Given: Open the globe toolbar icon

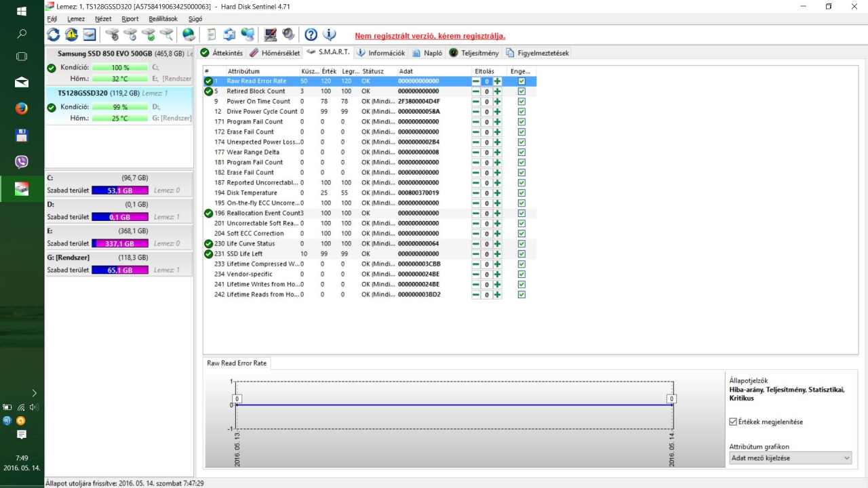Looking at the screenshot, I should [189, 35].
